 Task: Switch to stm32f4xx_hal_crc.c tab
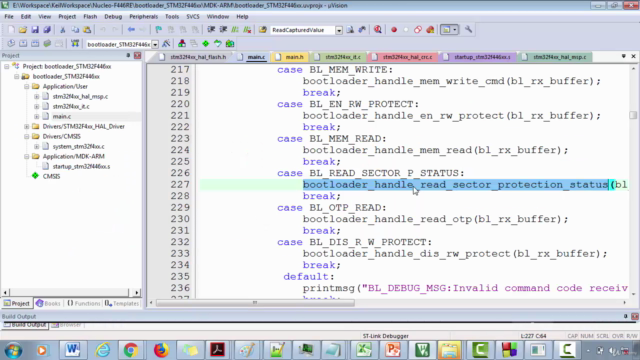point(403,57)
